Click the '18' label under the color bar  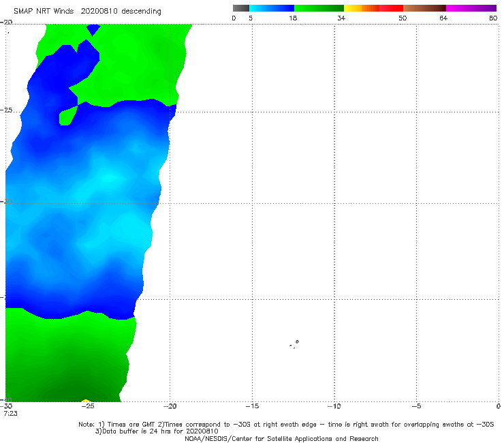coord(293,18)
